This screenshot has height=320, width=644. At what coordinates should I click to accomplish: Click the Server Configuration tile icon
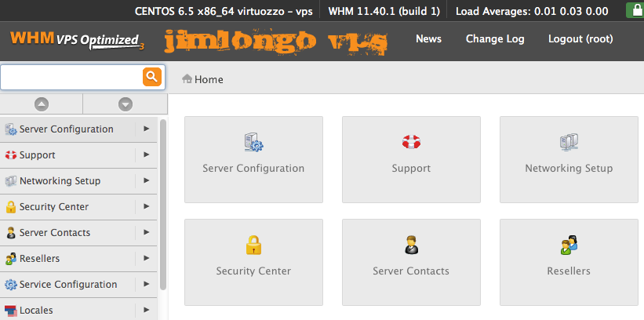pos(254,142)
